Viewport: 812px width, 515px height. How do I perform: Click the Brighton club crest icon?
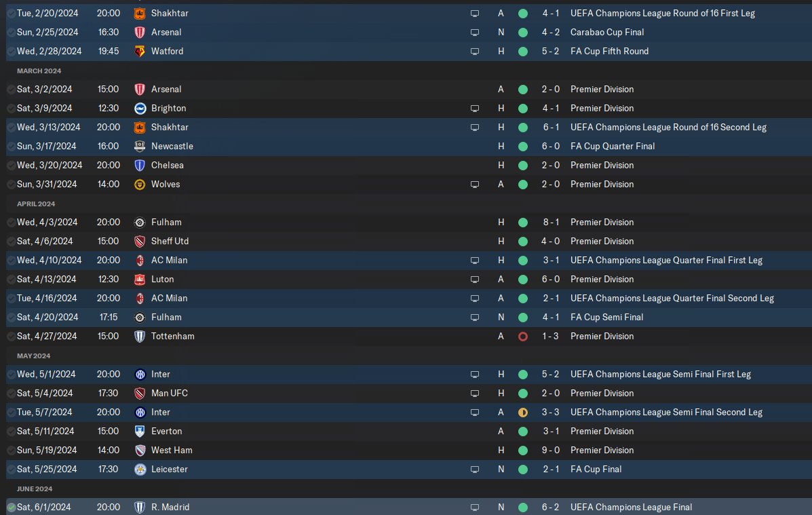(140, 109)
